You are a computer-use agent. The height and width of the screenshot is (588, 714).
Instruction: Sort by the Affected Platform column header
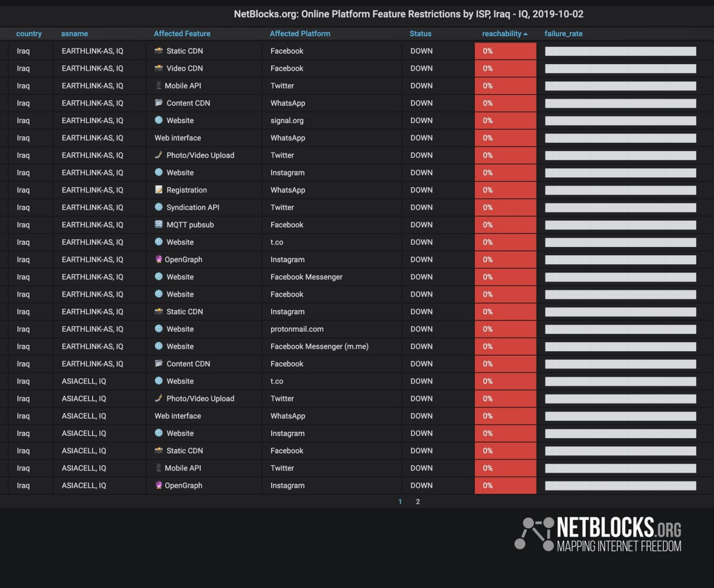300,33
